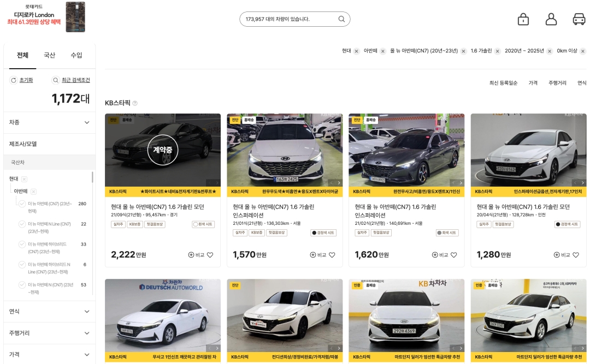
Task: Open photo of gray Avante 1,620만원
Action: tap(406, 150)
